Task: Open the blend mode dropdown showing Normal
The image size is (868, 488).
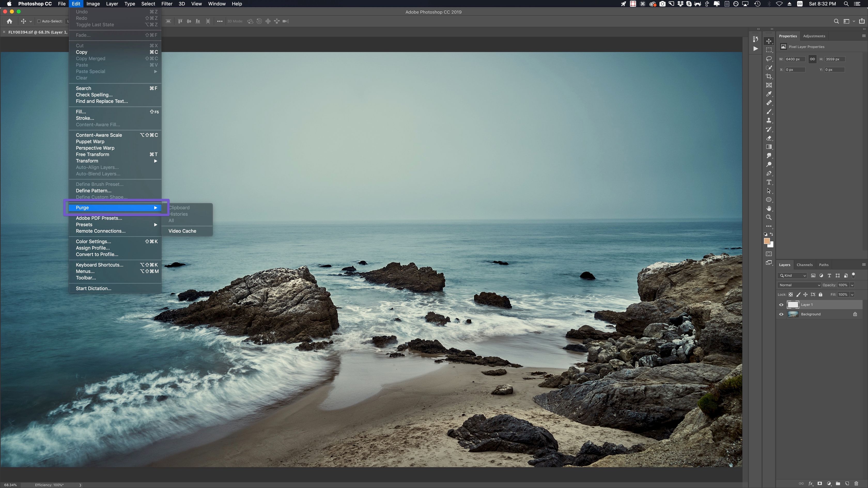Action: pyautogui.click(x=799, y=285)
